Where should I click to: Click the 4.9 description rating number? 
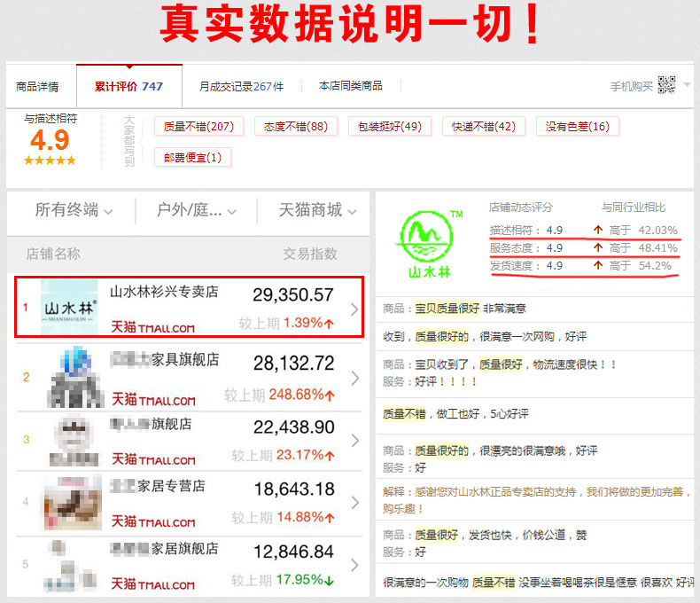(50, 140)
